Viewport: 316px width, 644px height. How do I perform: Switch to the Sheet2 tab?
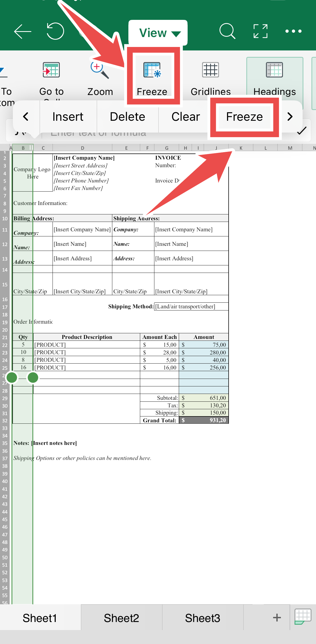coord(121,618)
